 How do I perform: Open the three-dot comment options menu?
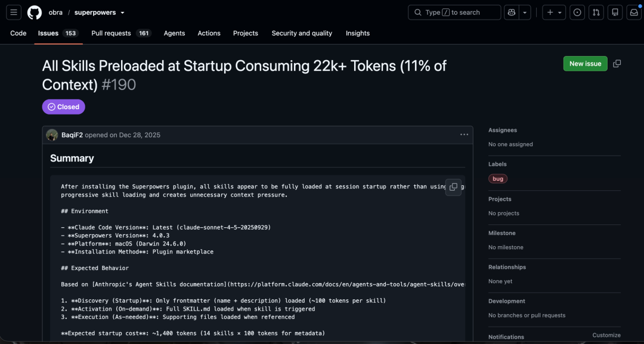coord(464,135)
